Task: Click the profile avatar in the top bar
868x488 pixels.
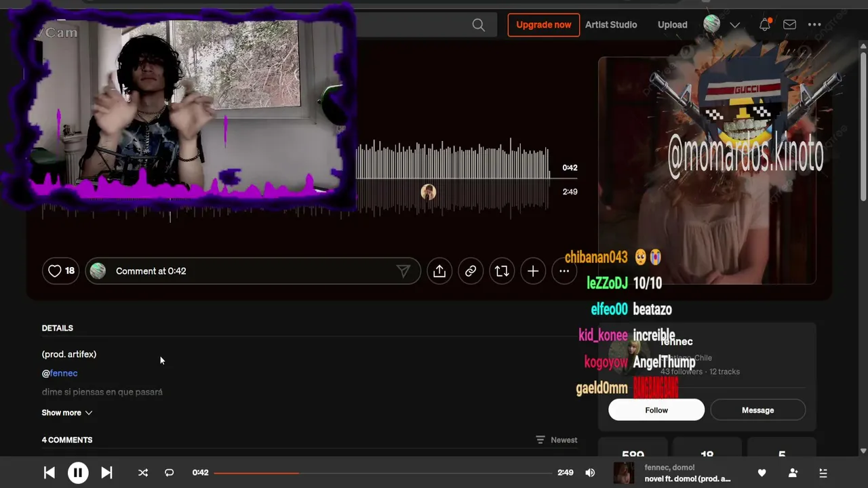Action: coord(711,24)
